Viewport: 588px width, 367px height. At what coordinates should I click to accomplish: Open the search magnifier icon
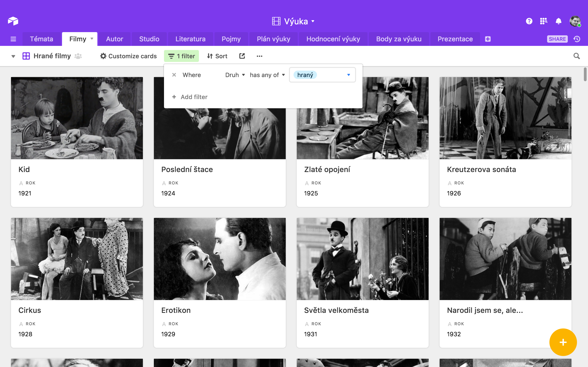(x=577, y=56)
